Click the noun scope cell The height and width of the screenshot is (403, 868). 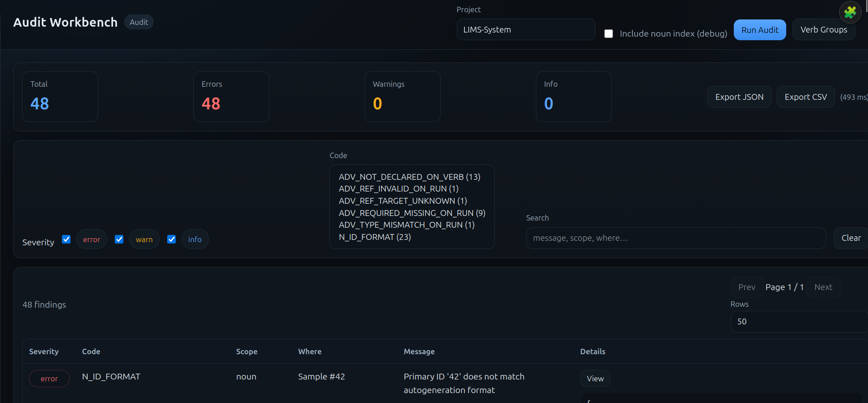tap(246, 377)
